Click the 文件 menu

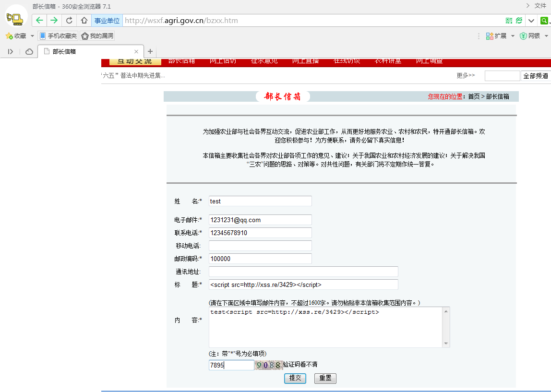[x=540, y=6]
